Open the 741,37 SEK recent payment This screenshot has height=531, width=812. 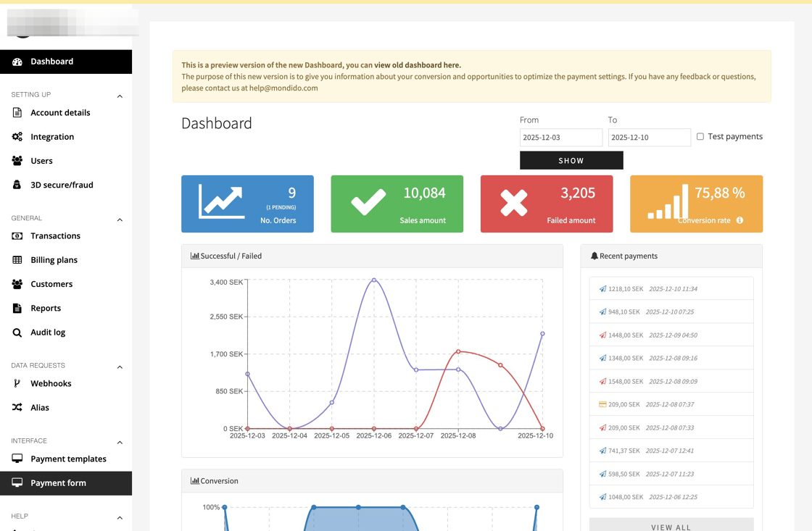pyautogui.click(x=671, y=451)
